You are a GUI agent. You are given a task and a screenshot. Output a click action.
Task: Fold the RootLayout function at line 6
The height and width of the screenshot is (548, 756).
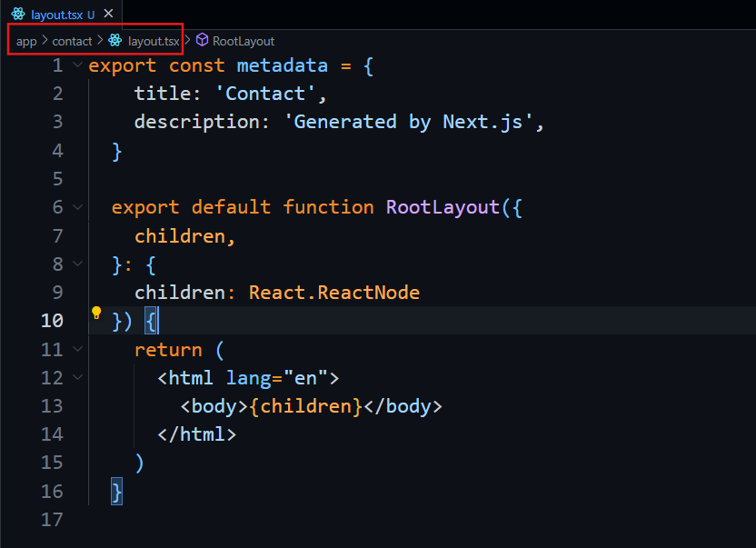click(x=76, y=207)
